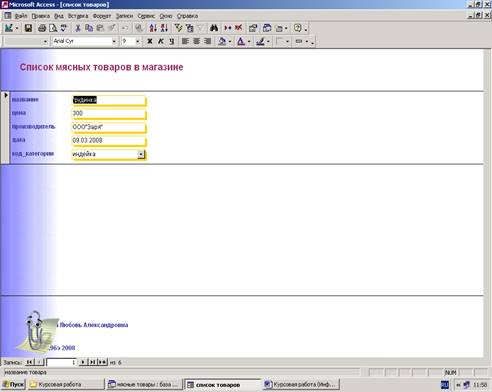Open Find with the binoculars icon
The height and width of the screenshot is (392, 492).
pyautogui.click(x=214, y=28)
